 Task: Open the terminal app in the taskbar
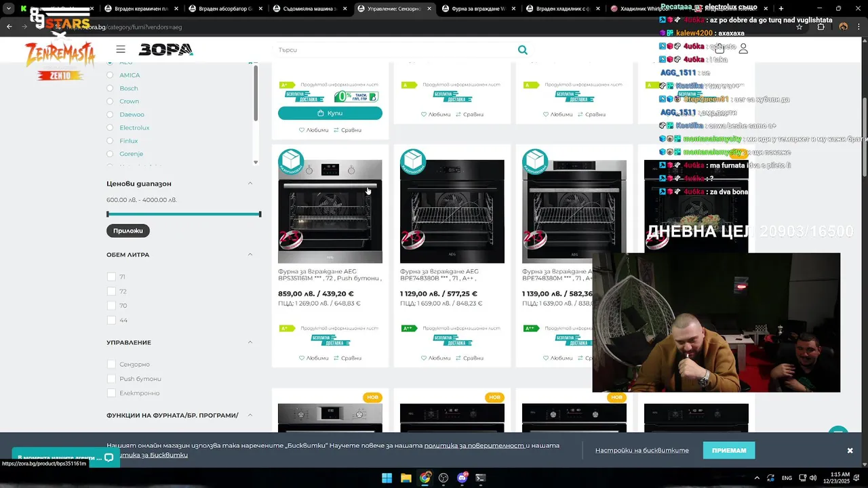[x=481, y=478]
